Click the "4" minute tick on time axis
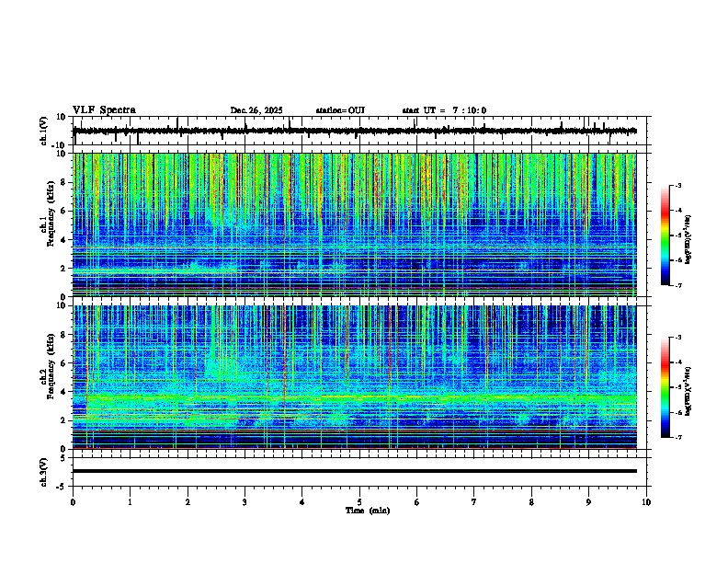Screen dimensions: 728x563 [x=302, y=502]
